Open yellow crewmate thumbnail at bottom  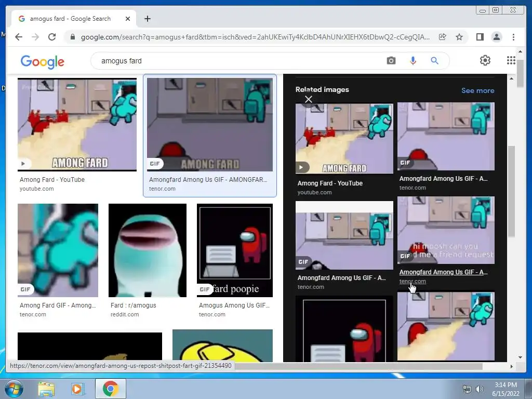coord(222,345)
